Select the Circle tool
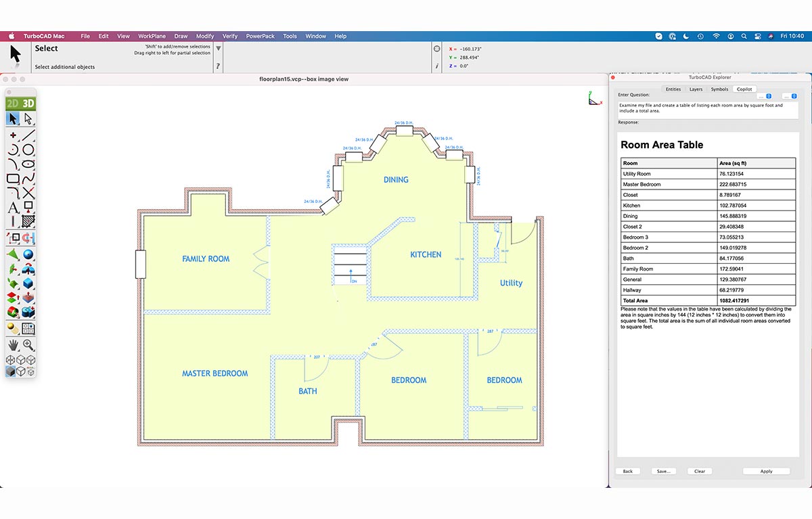The width and height of the screenshot is (812, 519). (x=28, y=150)
